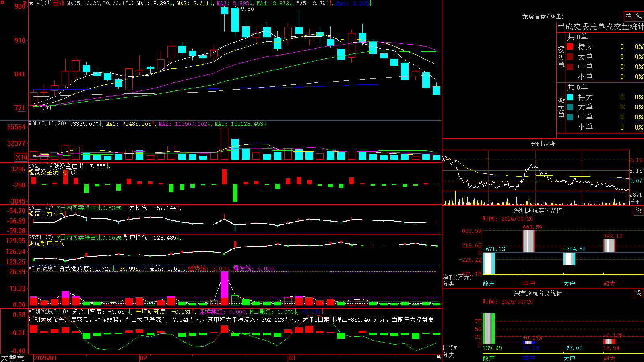
Task: Click the lock icon at chart bottom-right
Action: point(438,357)
